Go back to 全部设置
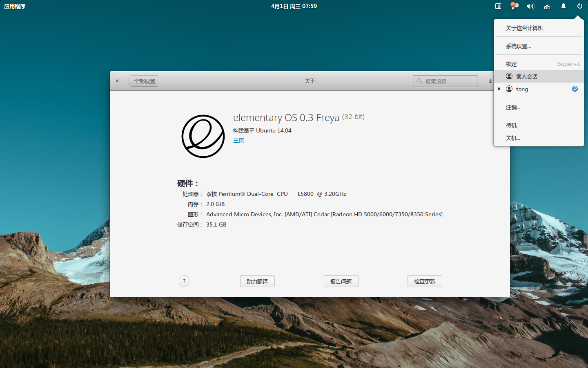 143,81
